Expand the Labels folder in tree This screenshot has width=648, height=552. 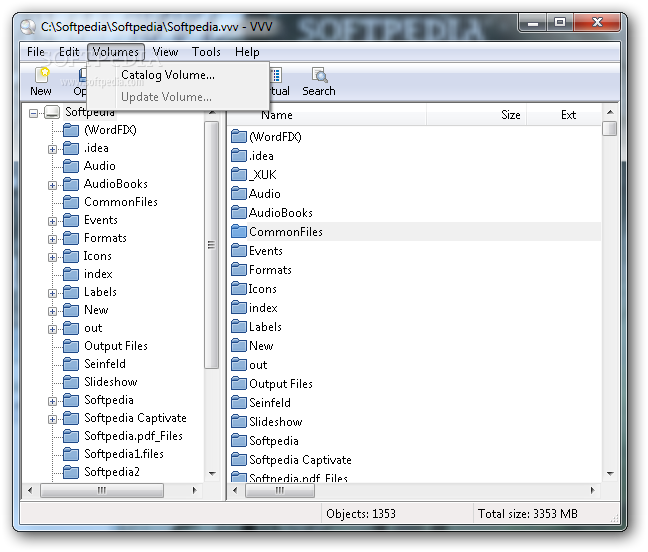click(52, 293)
